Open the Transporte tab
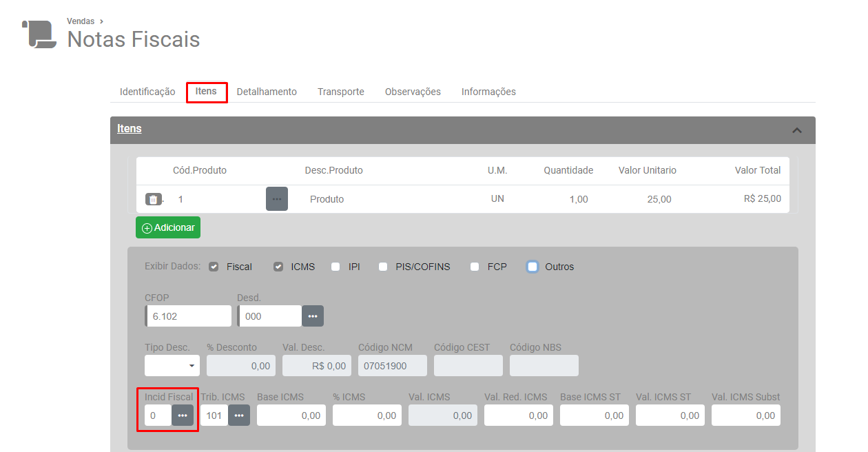This screenshot has height=452, width=868. click(x=341, y=92)
